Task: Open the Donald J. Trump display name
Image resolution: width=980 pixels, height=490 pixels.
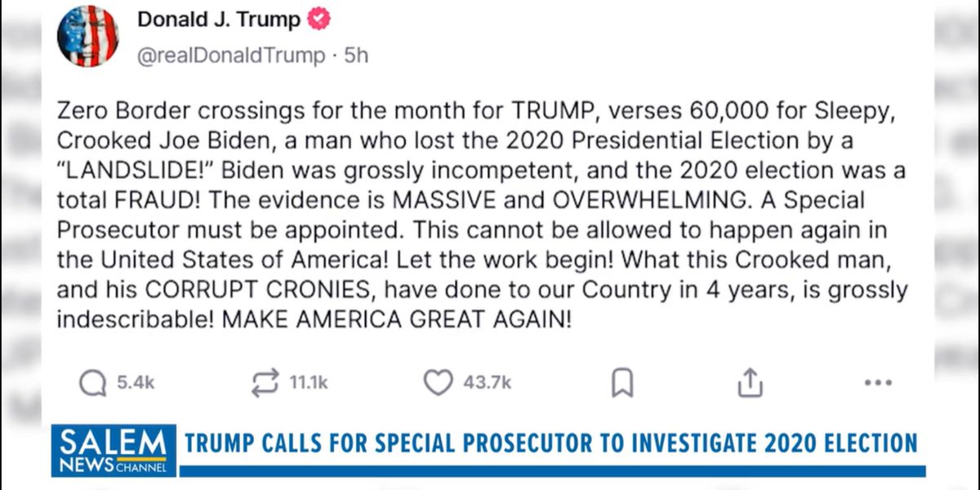Action: [219, 20]
